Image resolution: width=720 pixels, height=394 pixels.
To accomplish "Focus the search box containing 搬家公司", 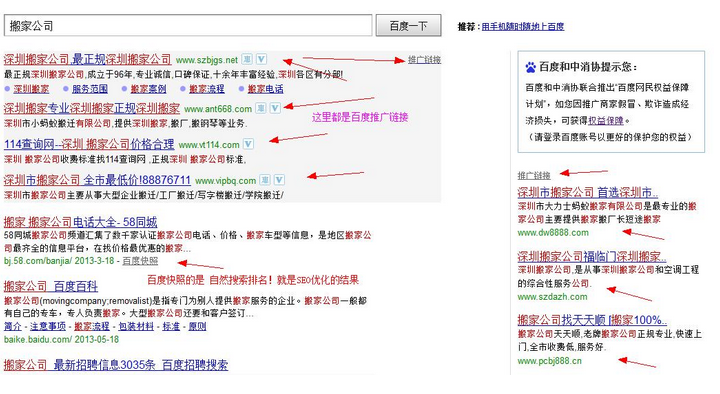I will [188, 25].
